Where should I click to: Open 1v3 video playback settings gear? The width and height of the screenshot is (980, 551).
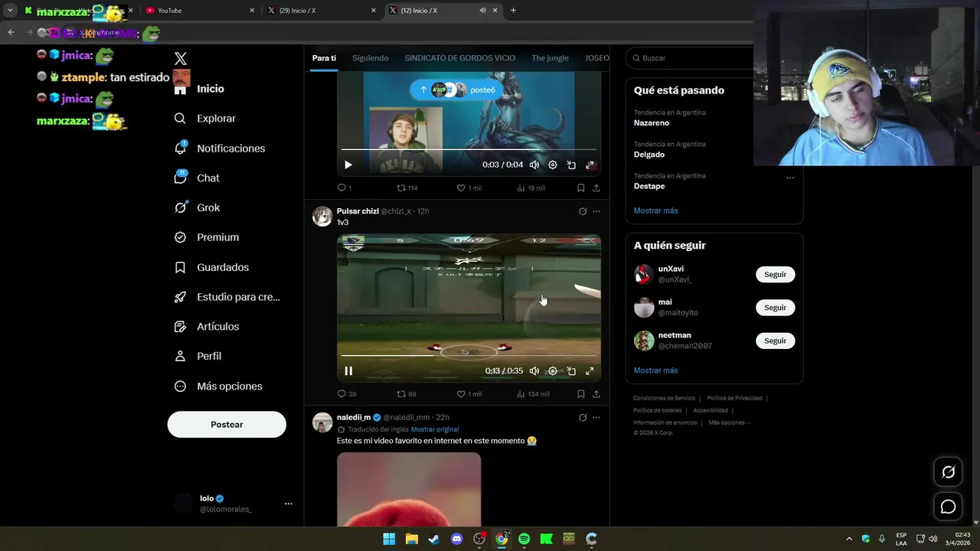[x=553, y=371]
